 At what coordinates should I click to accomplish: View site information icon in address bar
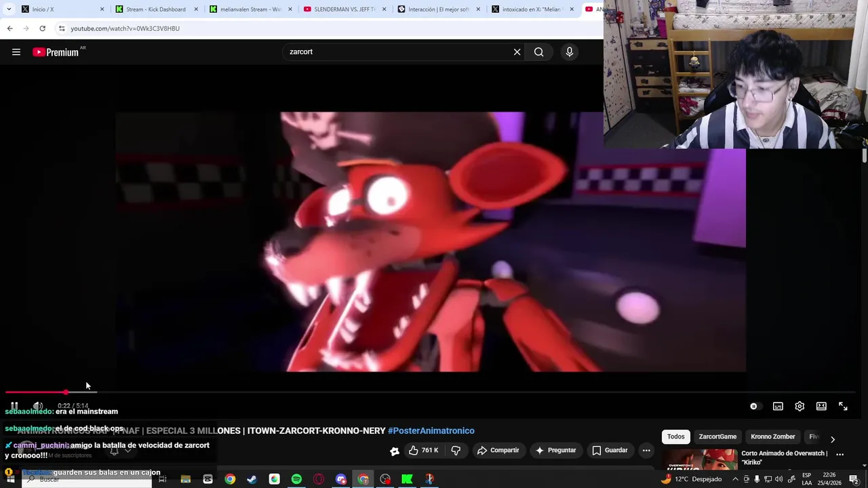click(x=62, y=28)
